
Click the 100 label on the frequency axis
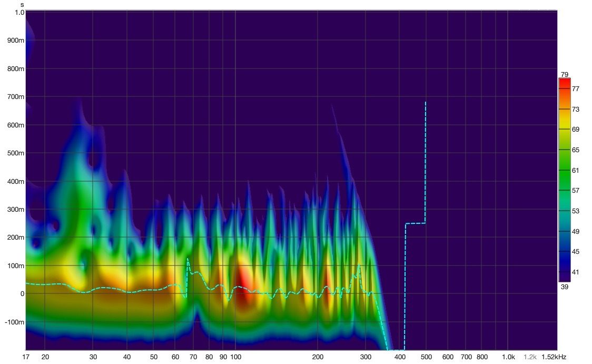(x=235, y=357)
